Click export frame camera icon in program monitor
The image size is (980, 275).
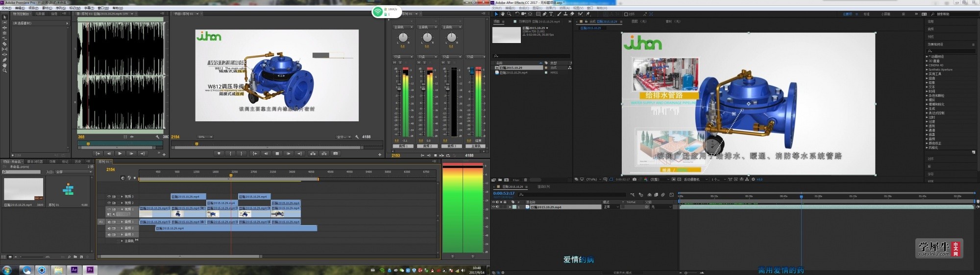335,154
